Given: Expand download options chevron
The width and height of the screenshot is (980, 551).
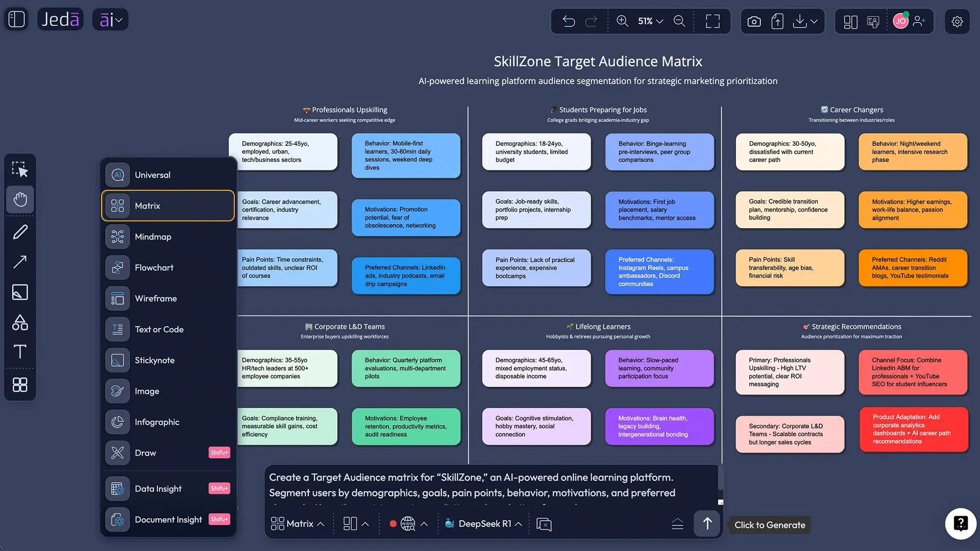Looking at the screenshot, I should point(814,21).
